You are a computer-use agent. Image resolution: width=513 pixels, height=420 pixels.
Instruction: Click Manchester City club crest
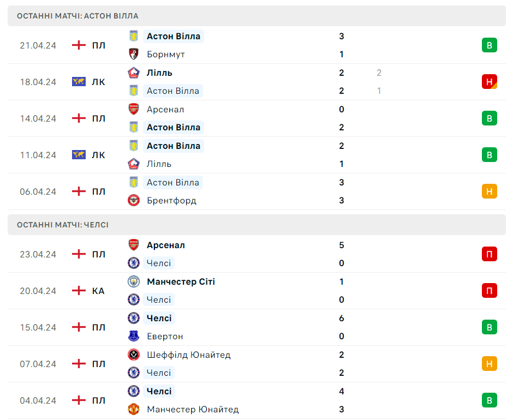pyautogui.click(x=134, y=281)
